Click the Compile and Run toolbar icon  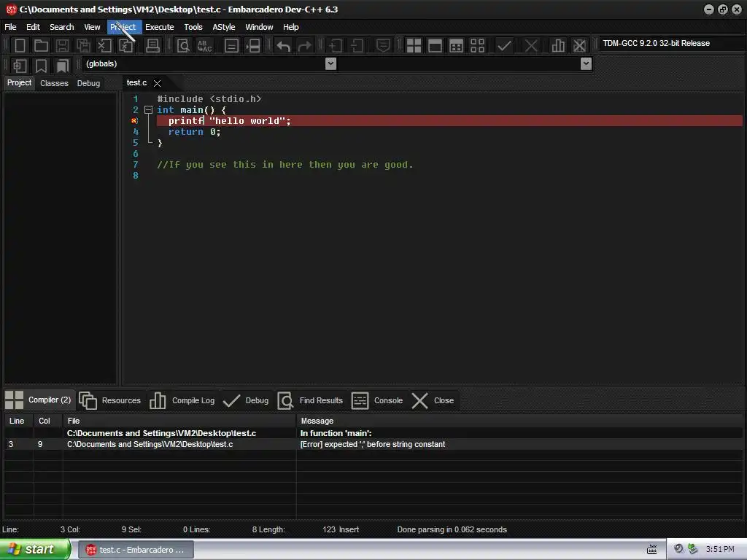tap(457, 46)
